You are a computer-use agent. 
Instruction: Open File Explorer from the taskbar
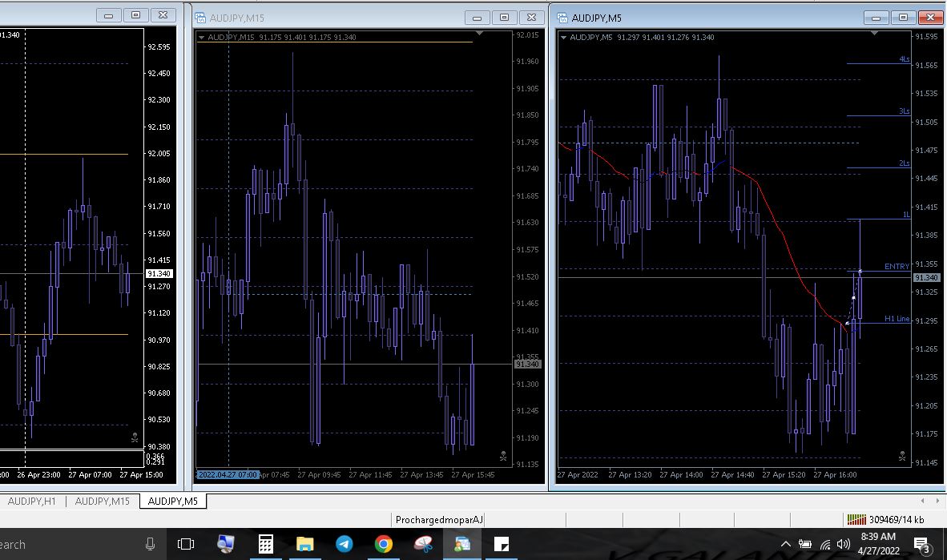pos(304,545)
